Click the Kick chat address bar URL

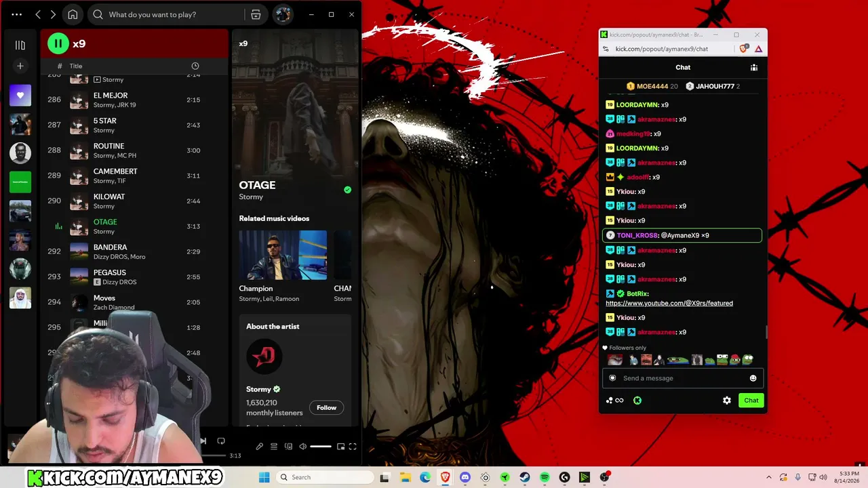pyautogui.click(x=662, y=49)
